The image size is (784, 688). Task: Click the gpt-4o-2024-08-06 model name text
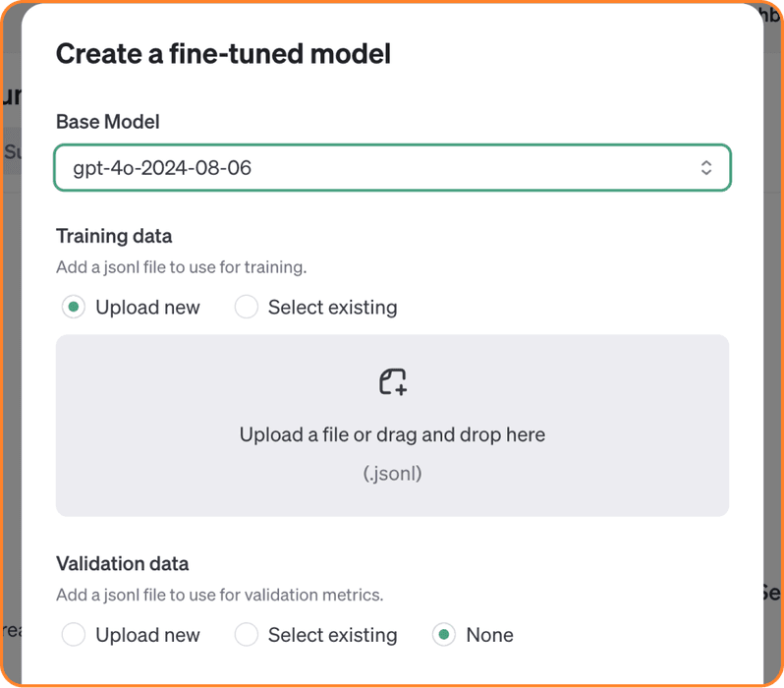pyautogui.click(x=162, y=168)
